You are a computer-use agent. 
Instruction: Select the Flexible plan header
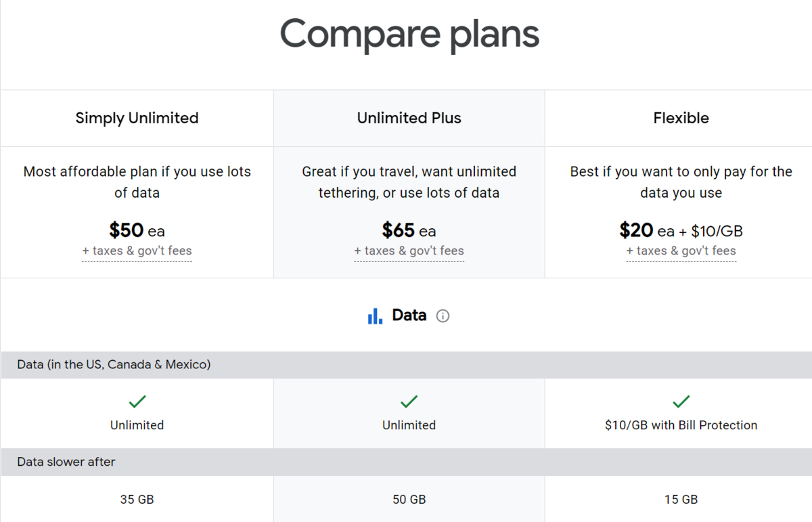point(681,118)
